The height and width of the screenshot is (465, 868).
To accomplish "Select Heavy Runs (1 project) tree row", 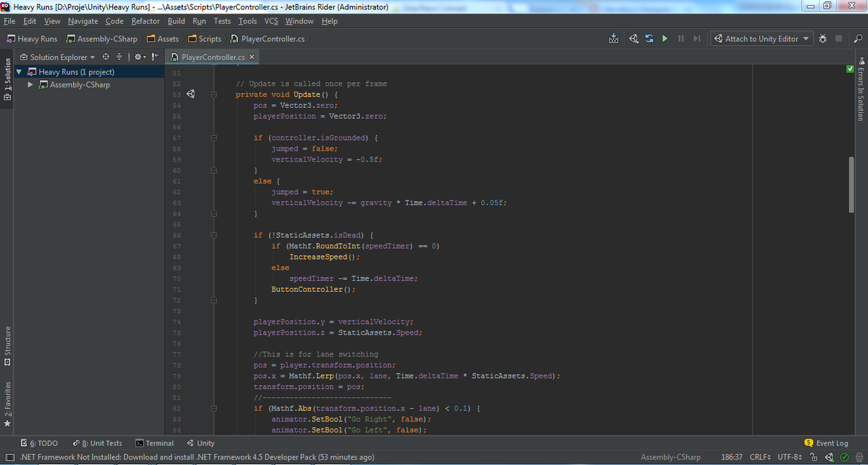I will [89, 72].
